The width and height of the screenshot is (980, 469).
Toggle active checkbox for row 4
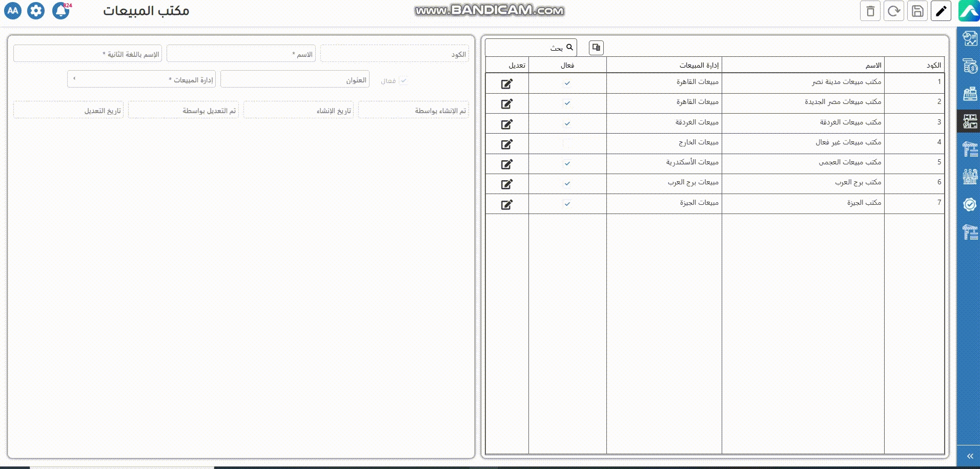click(x=567, y=143)
